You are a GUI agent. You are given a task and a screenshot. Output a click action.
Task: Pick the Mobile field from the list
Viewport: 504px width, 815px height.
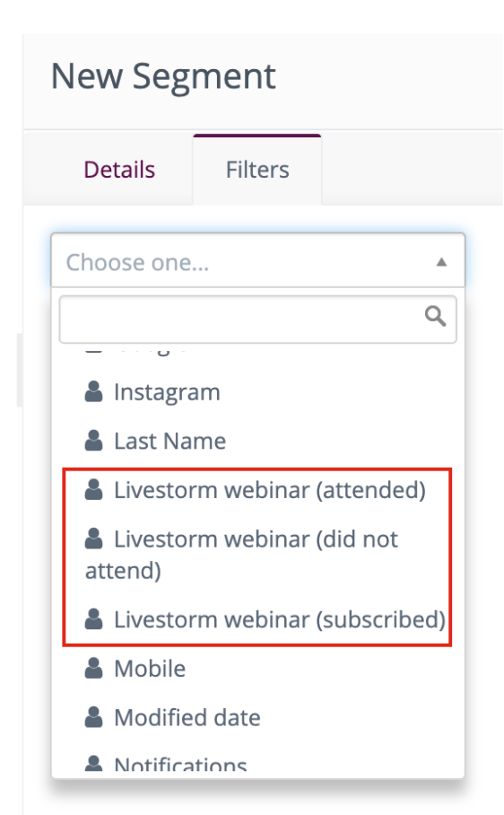coord(258,669)
